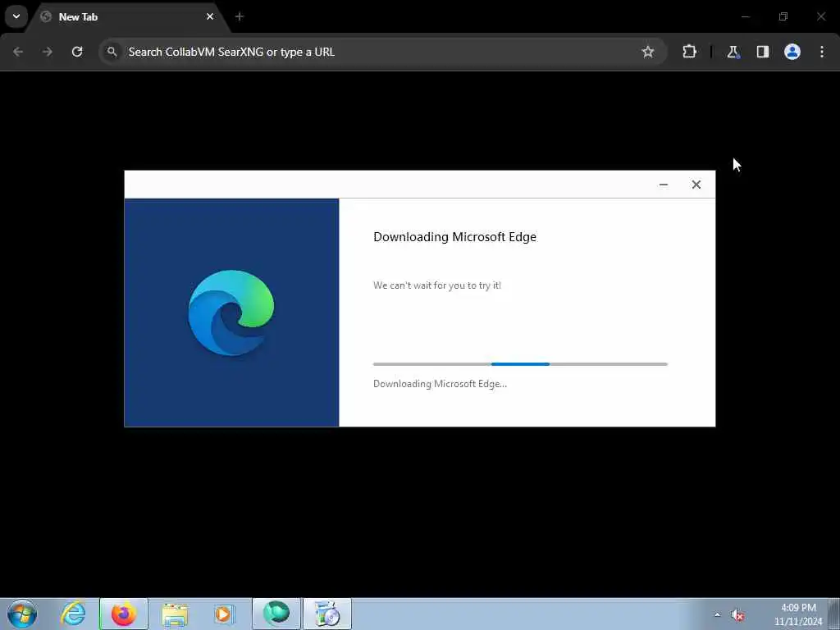Open Windows Media Player from taskbar
Image resolution: width=840 pixels, height=630 pixels.
[225, 614]
